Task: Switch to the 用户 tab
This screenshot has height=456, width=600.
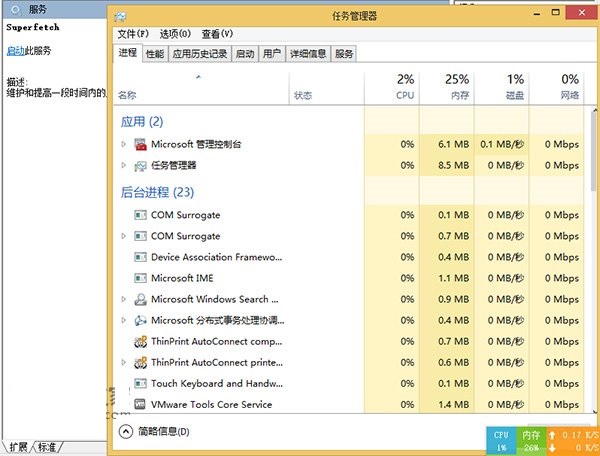Action: [272, 54]
